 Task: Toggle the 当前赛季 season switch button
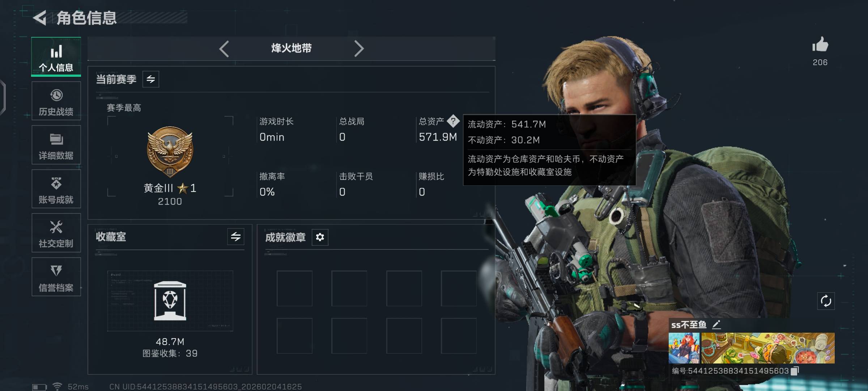pos(151,79)
